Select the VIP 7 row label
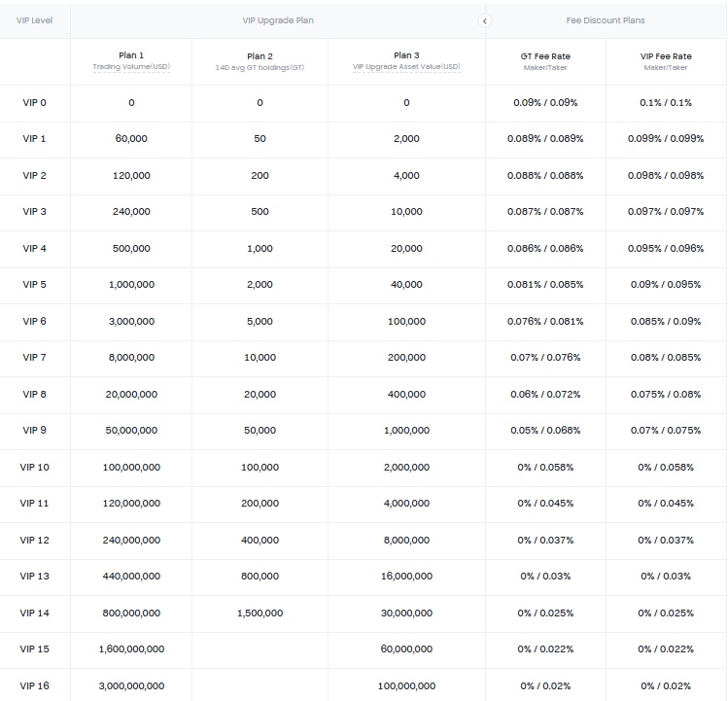This screenshot has width=728, height=701. tap(35, 357)
